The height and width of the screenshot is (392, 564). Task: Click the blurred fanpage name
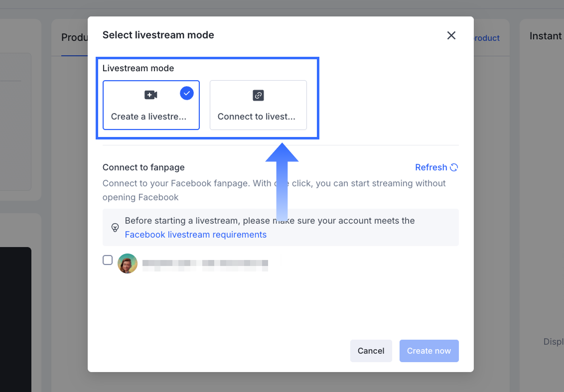205,264
